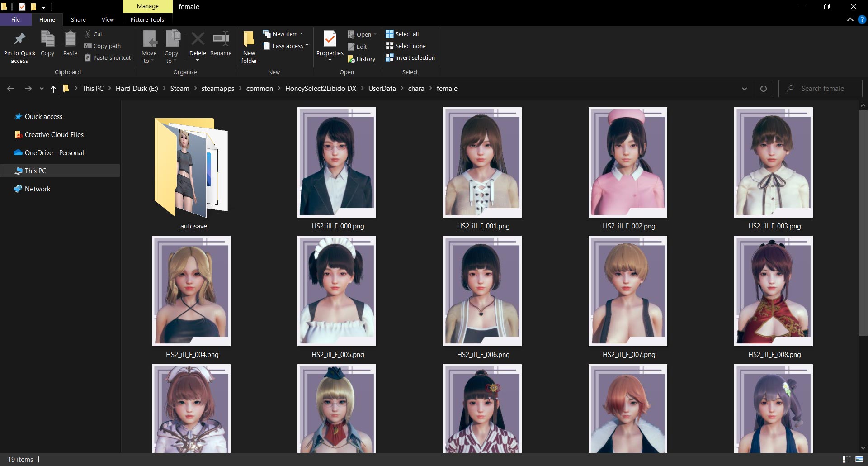
Task: Rename the selected file
Action: click(221, 43)
